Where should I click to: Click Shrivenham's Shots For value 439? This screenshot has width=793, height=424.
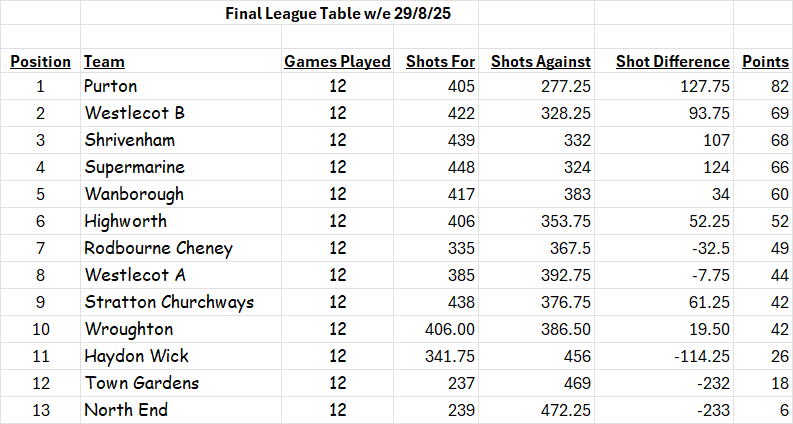point(459,140)
